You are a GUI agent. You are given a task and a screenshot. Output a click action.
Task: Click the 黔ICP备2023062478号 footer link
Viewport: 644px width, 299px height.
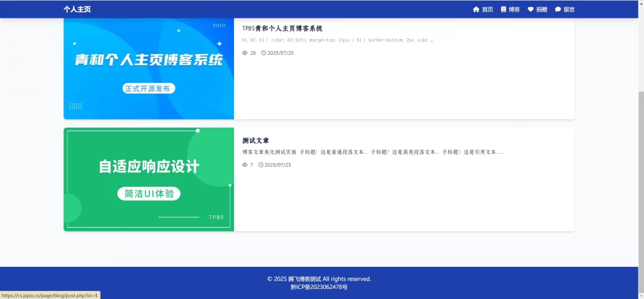[x=319, y=287]
